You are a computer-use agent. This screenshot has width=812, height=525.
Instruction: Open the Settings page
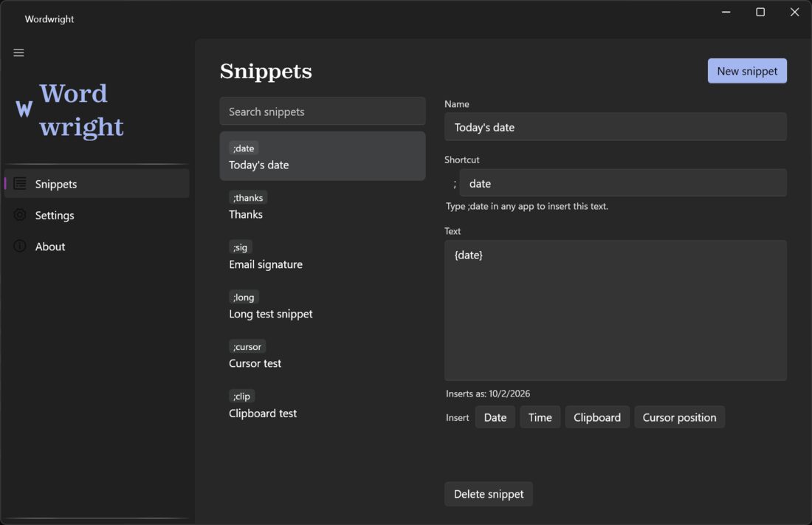(97, 215)
